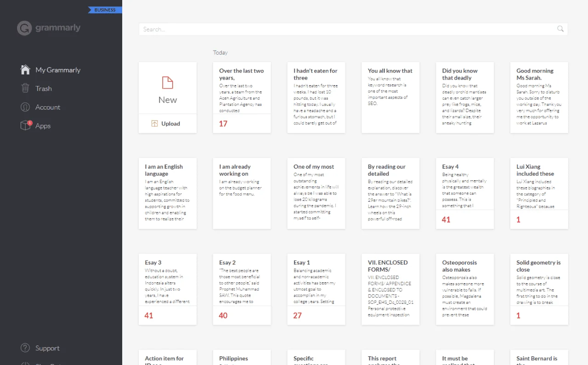Open the Trash section
This screenshot has width=588, height=365.
click(44, 89)
